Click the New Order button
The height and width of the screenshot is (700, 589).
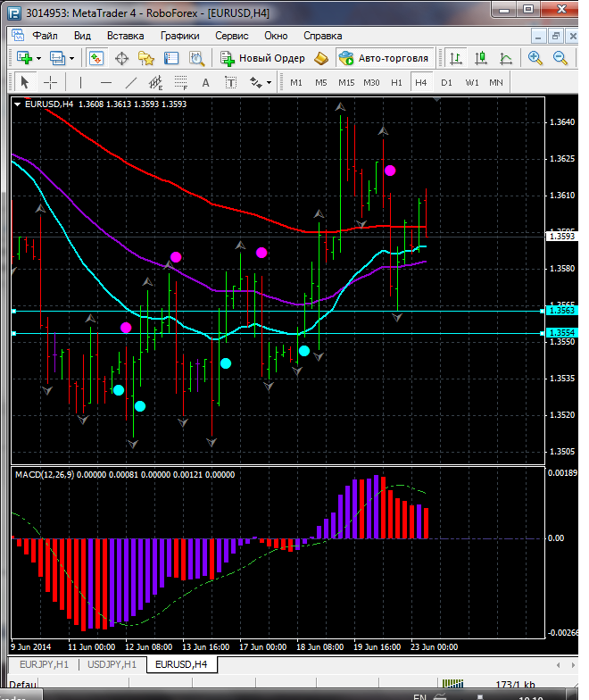(x=263, y=58)
